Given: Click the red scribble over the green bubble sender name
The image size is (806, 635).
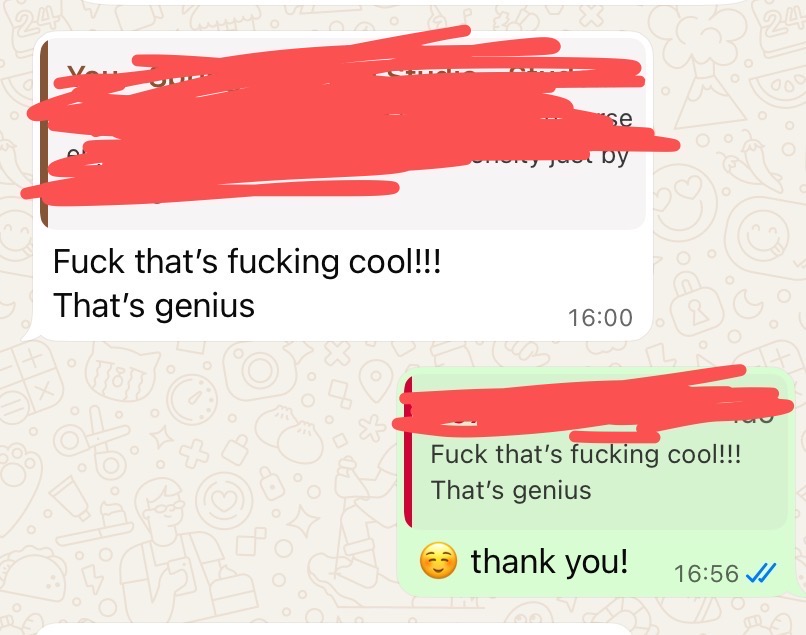Looking at the screenshot, I should click(591, 404).
